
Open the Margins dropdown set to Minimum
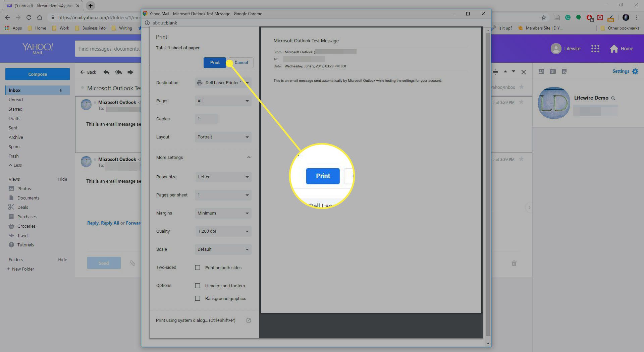click(223, 213)
